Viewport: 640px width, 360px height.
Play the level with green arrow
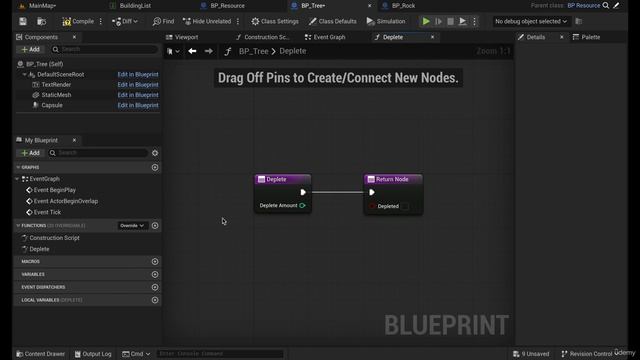click(426, 21)
